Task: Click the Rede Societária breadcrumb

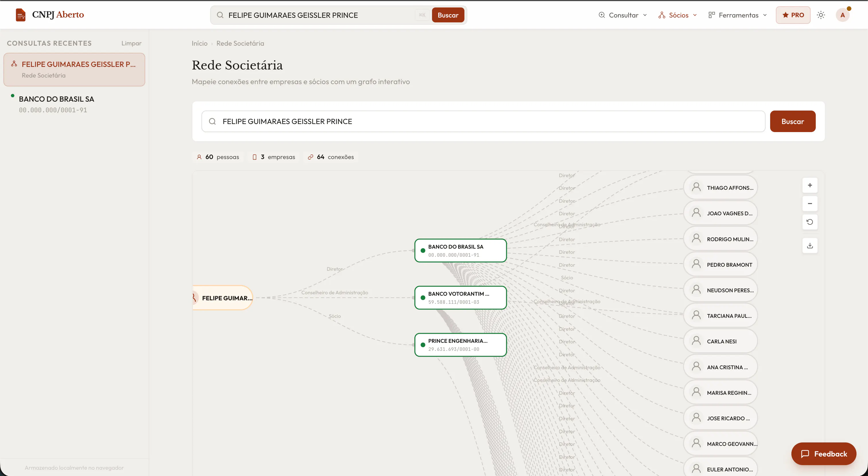Action: click(240, 43)
